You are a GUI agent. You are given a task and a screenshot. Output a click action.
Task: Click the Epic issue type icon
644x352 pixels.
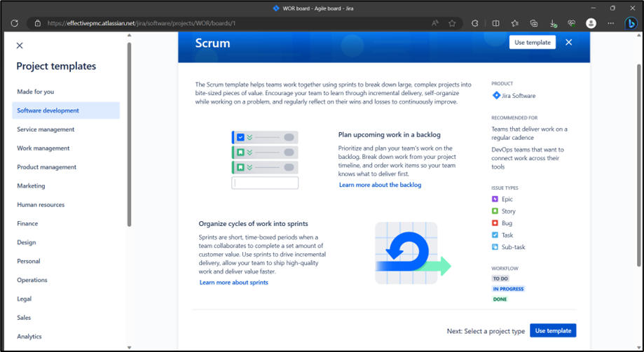[x=495, y=199]
